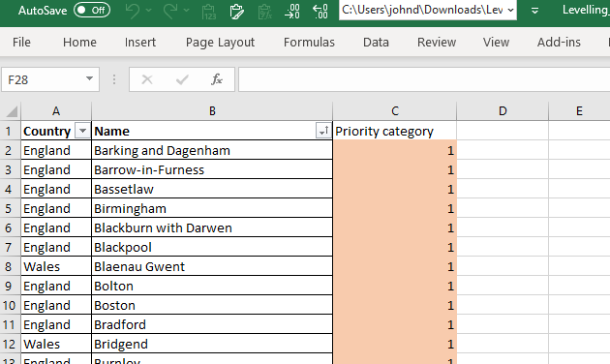Click England in the Birmingham row
This screenshot has height=364, width=610.
[x=56, y=209]
